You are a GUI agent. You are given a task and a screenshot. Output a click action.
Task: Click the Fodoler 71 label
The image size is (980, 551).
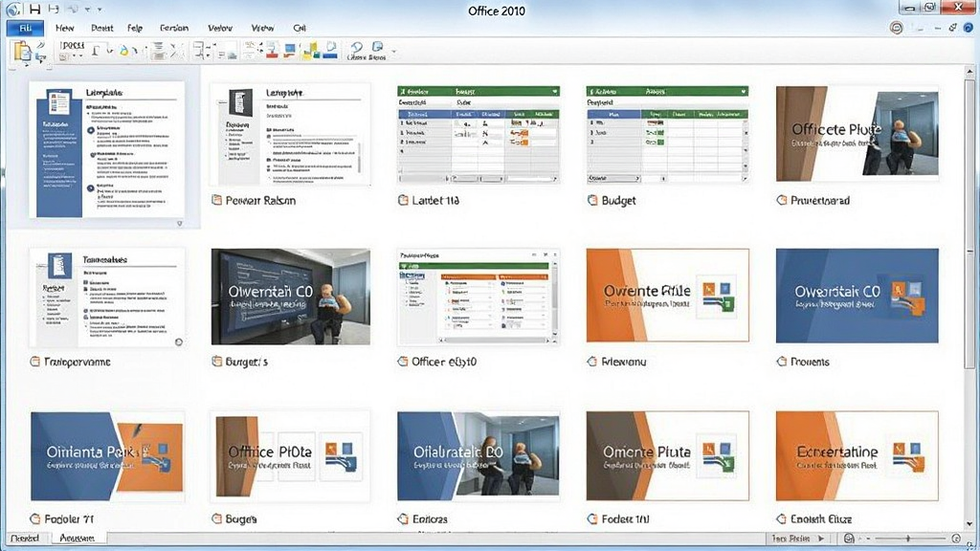click(69, 518)
